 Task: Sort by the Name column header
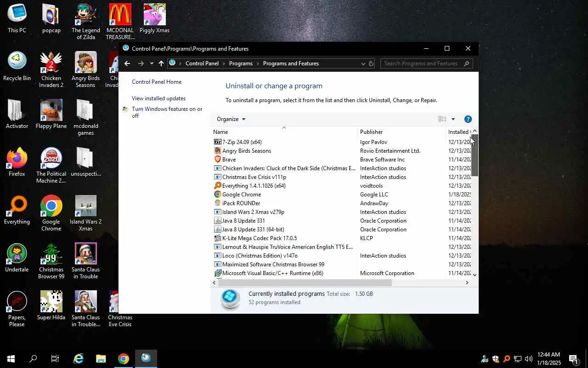(x=284, y=132)
